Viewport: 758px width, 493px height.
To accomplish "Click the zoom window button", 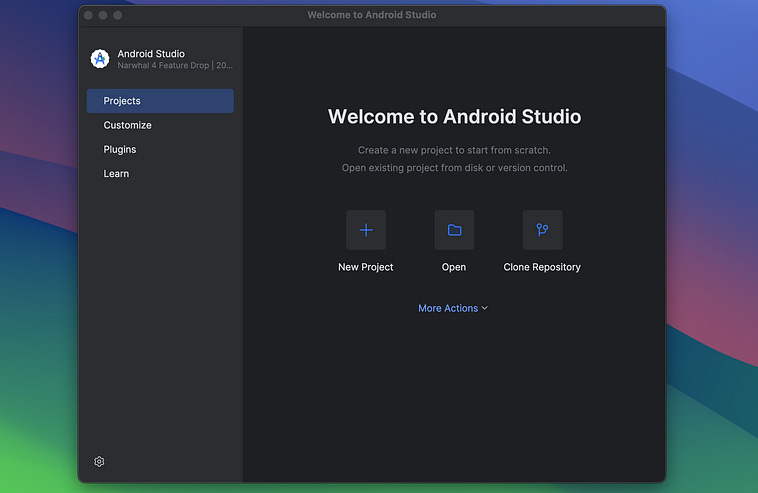I will [x=117, y=15].
